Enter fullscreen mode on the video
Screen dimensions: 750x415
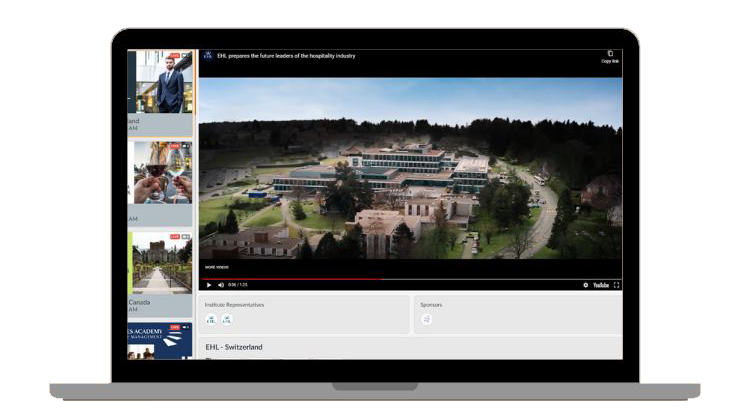[617, 285]
